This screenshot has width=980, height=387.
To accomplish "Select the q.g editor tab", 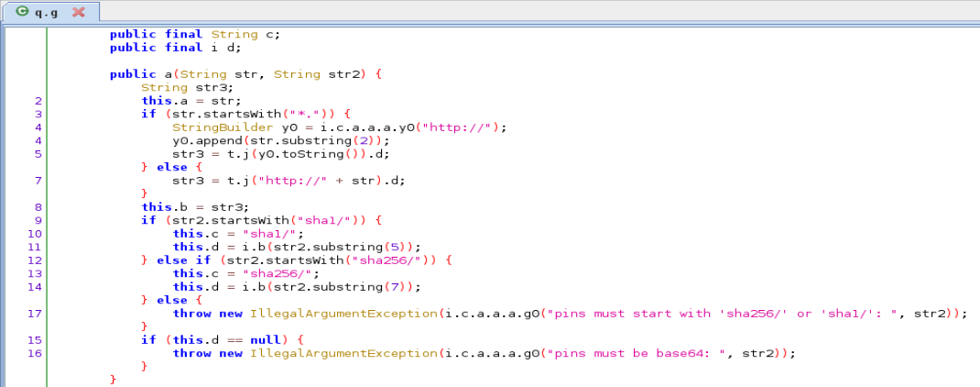I will click(x=50, y=12).
